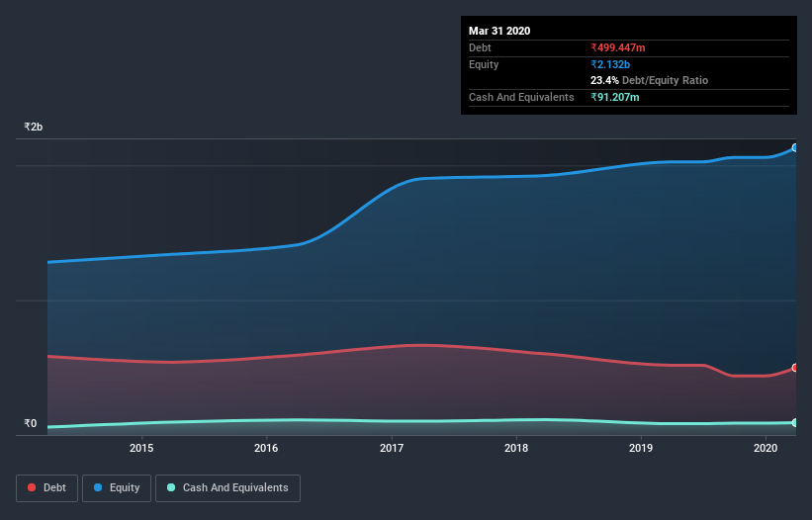
Task: Click the 2016 x-axis label
Action: (x=266, y=448)
